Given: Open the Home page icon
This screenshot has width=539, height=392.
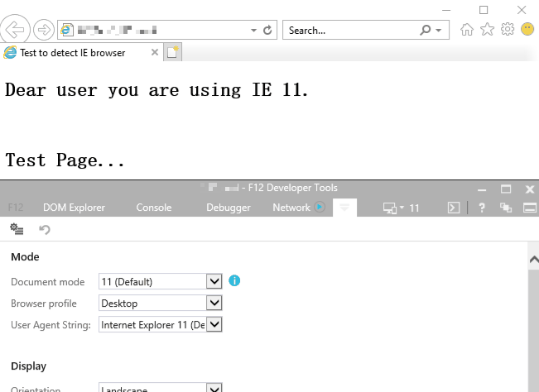Looking at the screenshot, I should point(467,30).
